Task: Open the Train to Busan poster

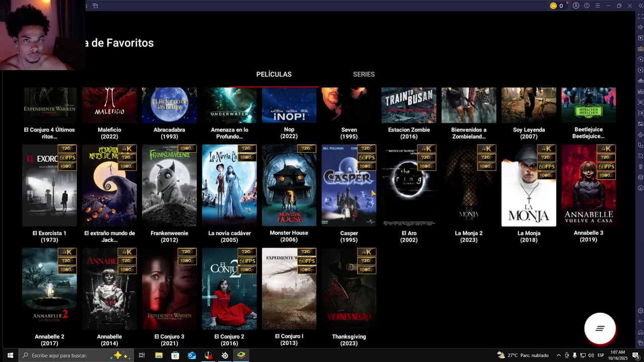Action: point(409,105)
